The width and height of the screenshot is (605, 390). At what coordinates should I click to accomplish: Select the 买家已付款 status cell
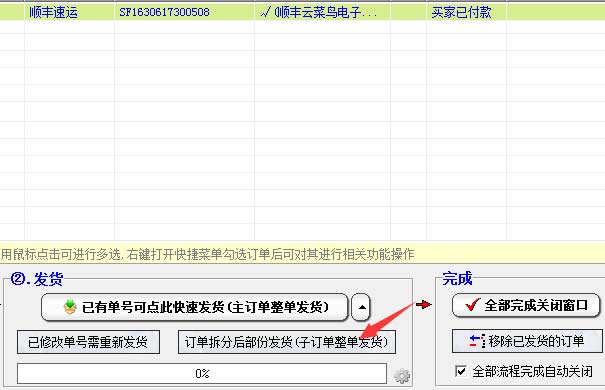[x=461, y=13]
